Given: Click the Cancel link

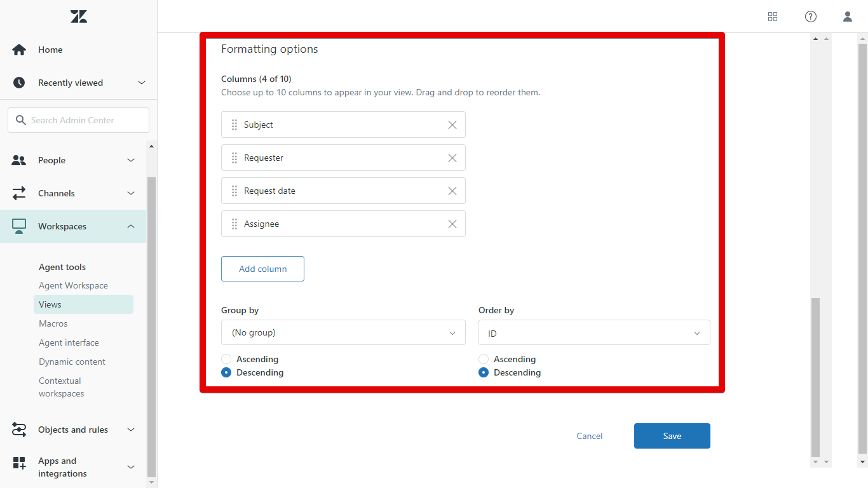Looking at the screenshot, I should pos(590,436).
